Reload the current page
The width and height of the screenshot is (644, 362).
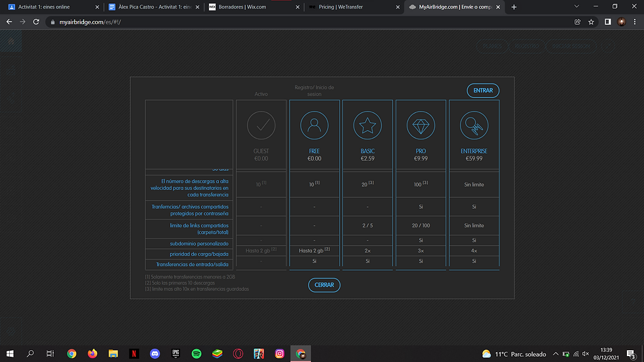[x=36, y=22]
